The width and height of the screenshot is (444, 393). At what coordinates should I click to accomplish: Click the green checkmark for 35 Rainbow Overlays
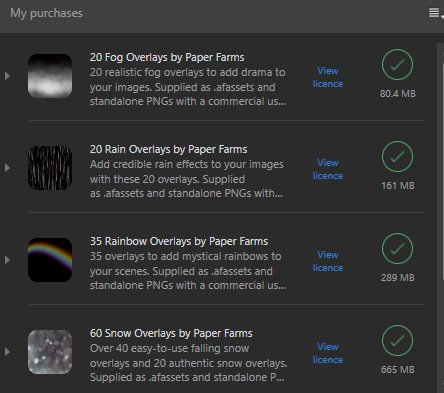point(397,249)
